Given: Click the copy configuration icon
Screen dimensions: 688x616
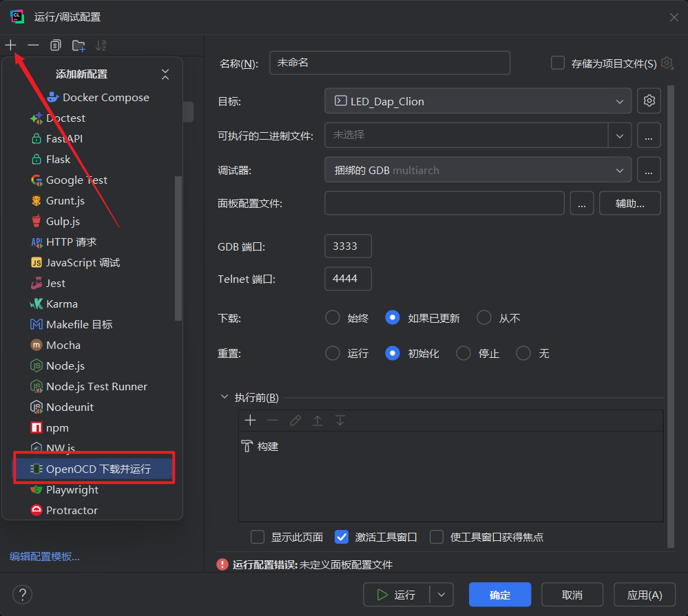Looking at the screenshot, I should 56,45.
